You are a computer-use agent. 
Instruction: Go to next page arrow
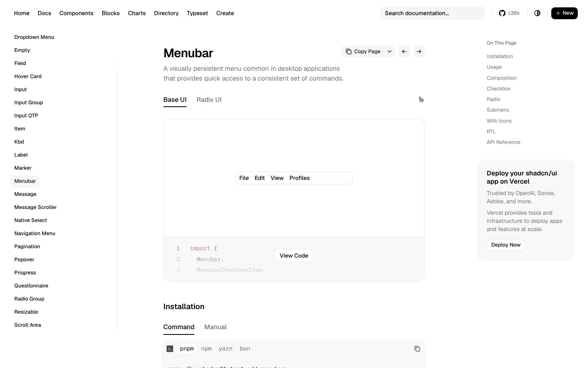tap(419, 52)
